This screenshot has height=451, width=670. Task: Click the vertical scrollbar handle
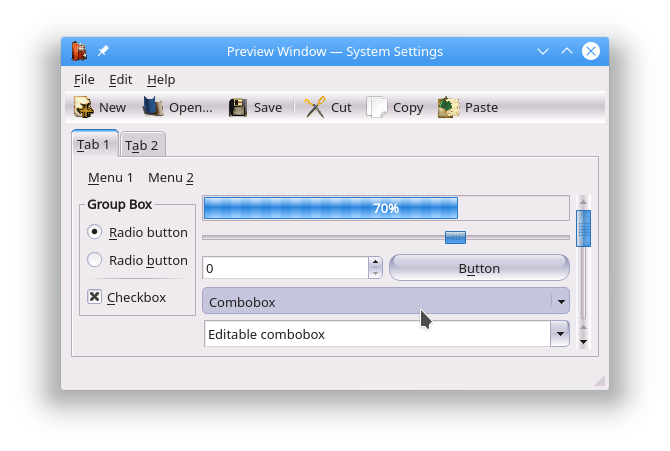(583, 228)
